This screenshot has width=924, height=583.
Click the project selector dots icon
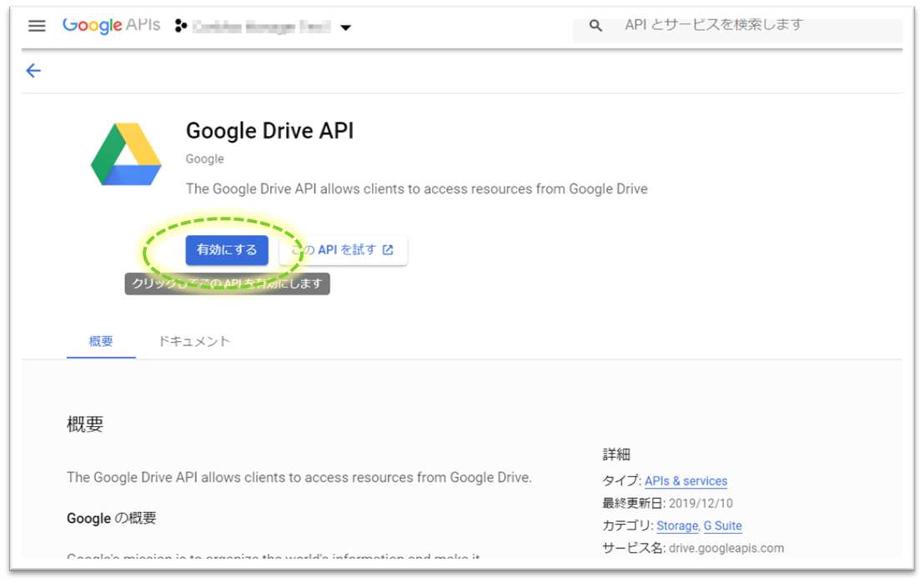[180, 27]
